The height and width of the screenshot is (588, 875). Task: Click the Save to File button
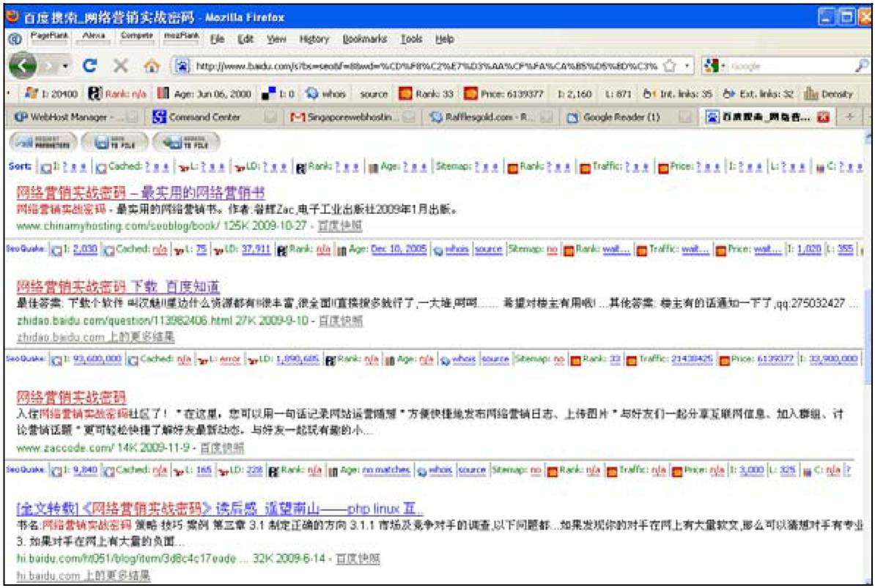(115, 142)
